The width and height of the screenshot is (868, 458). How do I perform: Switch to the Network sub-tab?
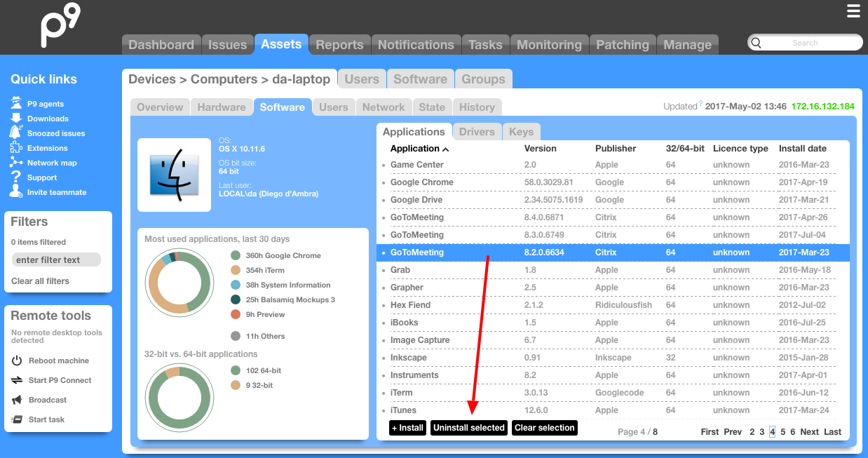coord(384,107)
